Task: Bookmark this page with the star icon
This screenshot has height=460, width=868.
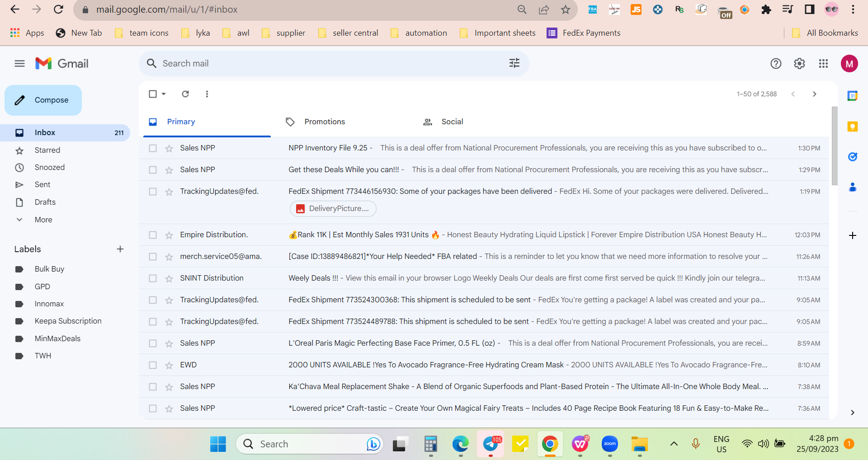Action: (566, 9)
